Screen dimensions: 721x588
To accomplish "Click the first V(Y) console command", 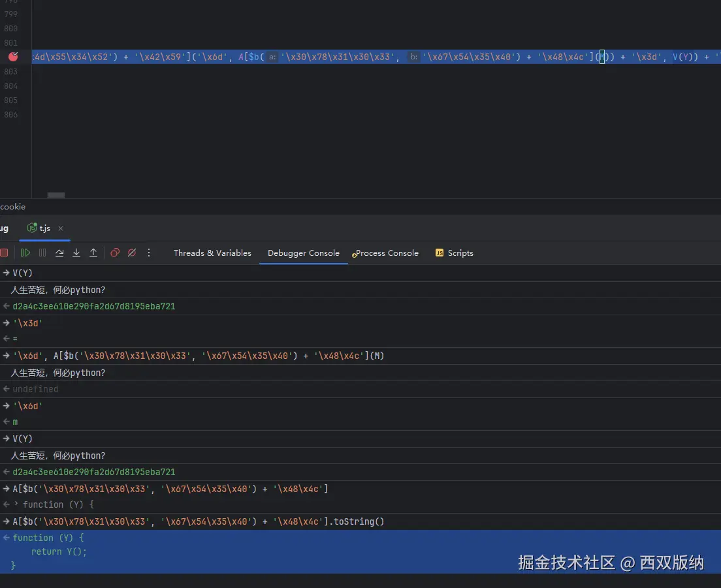I will (22, 273).
